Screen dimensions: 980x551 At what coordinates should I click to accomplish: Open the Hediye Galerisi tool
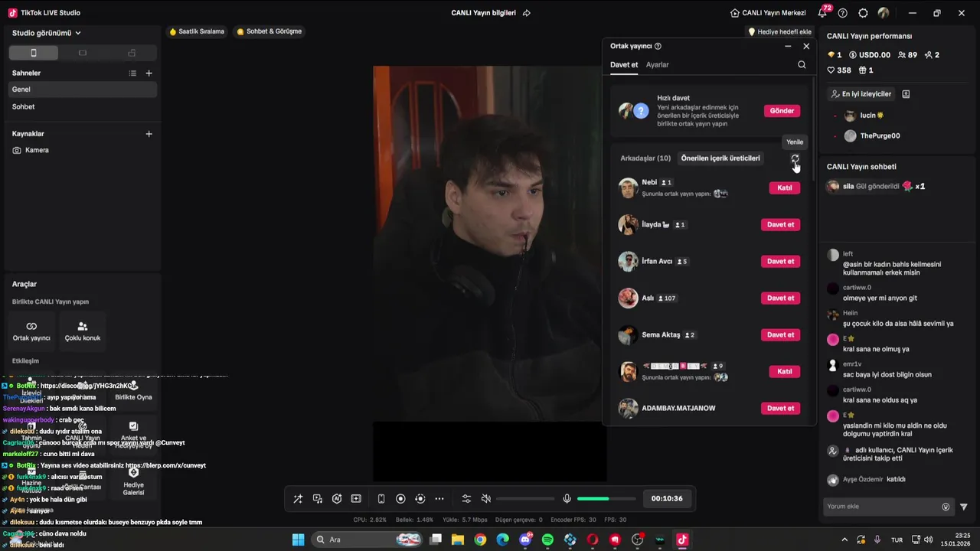pos(133,481)
